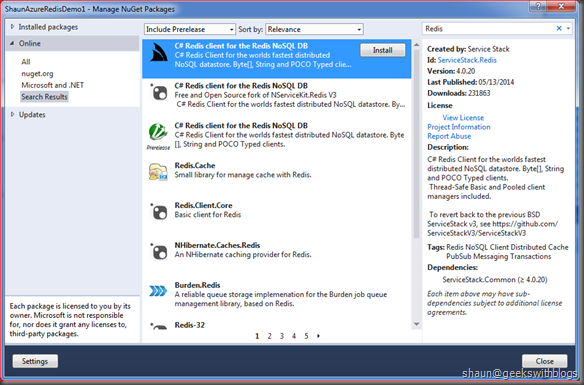The image size is (584, 385).
Task: Click the NServiceKit fork package default icon
Action: 159,92
